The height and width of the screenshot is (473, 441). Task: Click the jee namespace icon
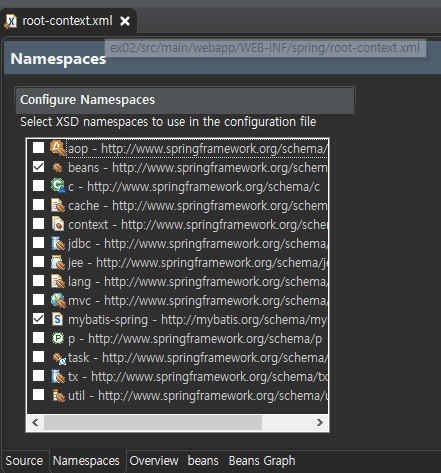point(58,262)
